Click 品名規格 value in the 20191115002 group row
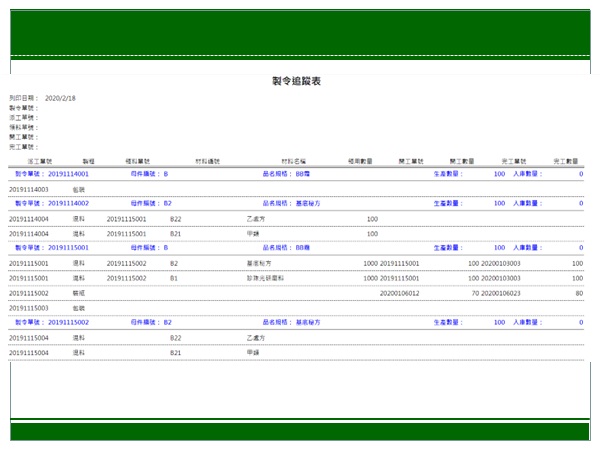 click(308, 322)
